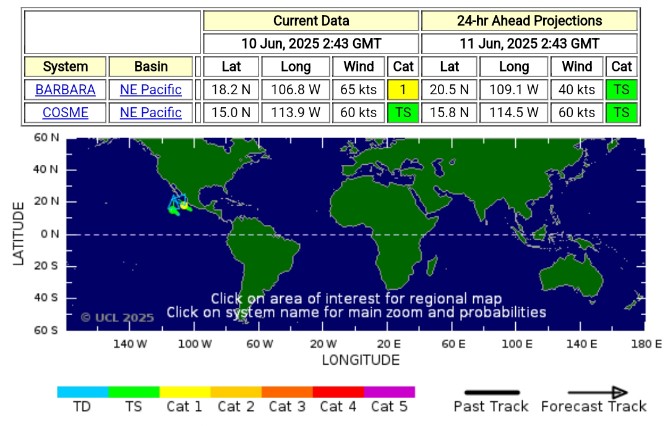The height and width of the screenshot is (426, 668).
Task: Click NE Pacific link in COSME row
Action: coord(151,112)
